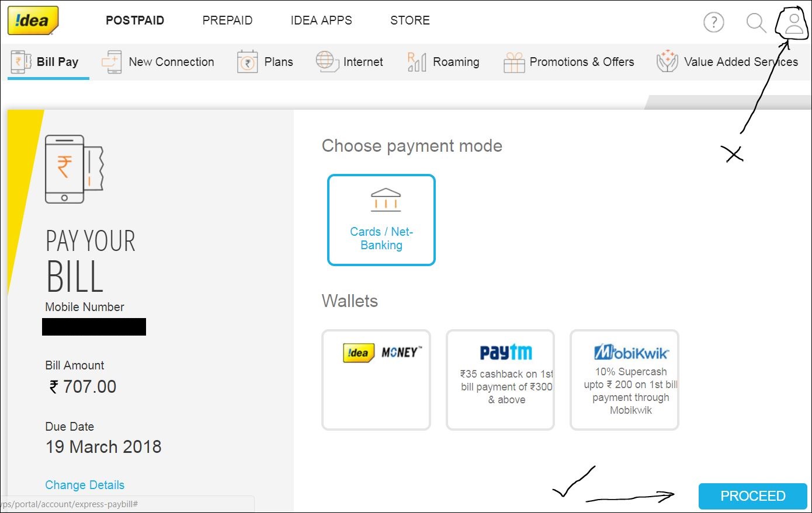Click the redacted mobile number field
Viewport: 812px width, 513px height.
pyautogui.click(x=94, y=327)
